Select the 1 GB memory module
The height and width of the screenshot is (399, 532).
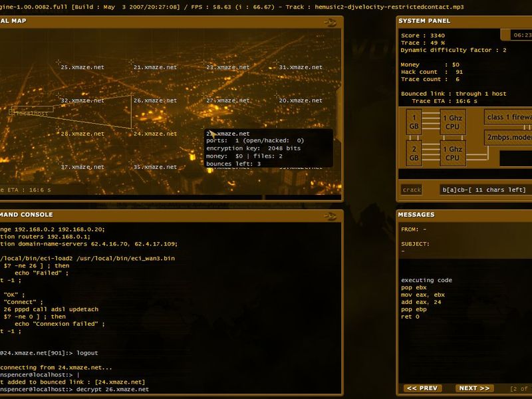(414, 122)
